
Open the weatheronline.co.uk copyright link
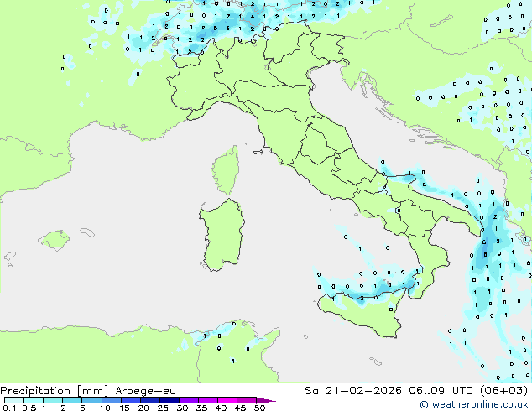coord(473,404)
